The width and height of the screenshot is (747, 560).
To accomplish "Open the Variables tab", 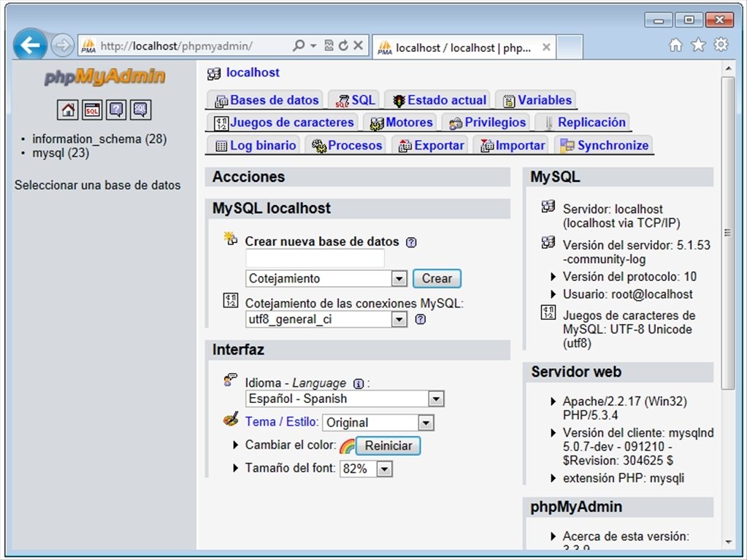I will pyautogui.click(x=536, y=100).
